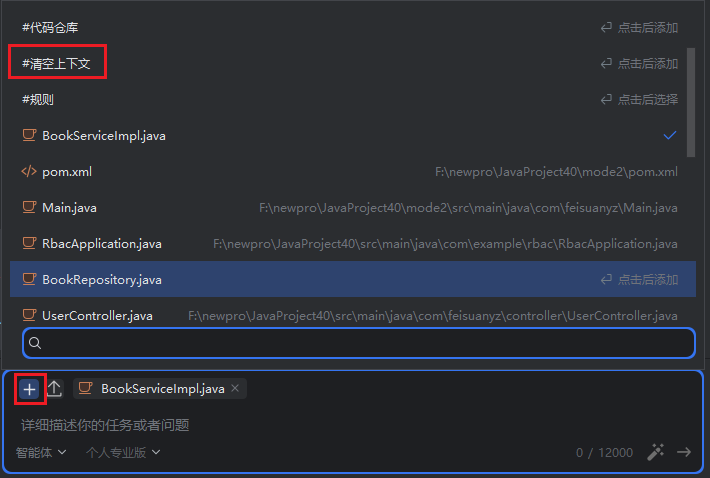Click the plus add-context icon
The width and height of the screenshot is (710, 478).
(x=29, y=388)
